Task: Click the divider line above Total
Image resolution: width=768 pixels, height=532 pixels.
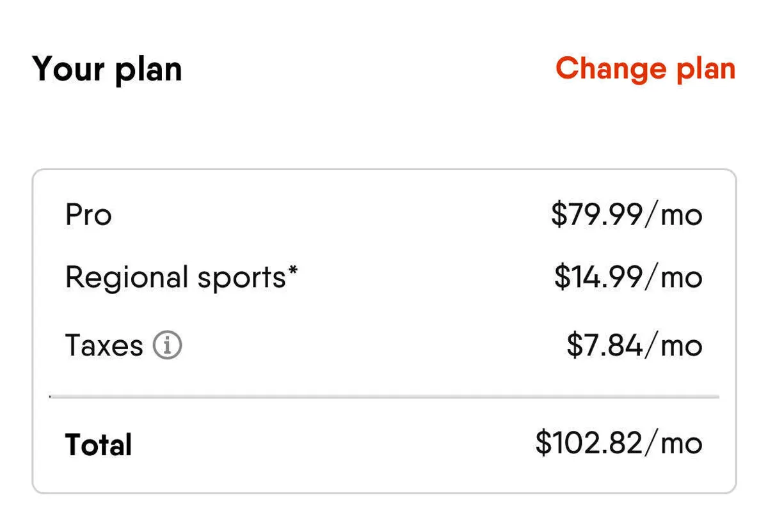Action: click(384, 397)
